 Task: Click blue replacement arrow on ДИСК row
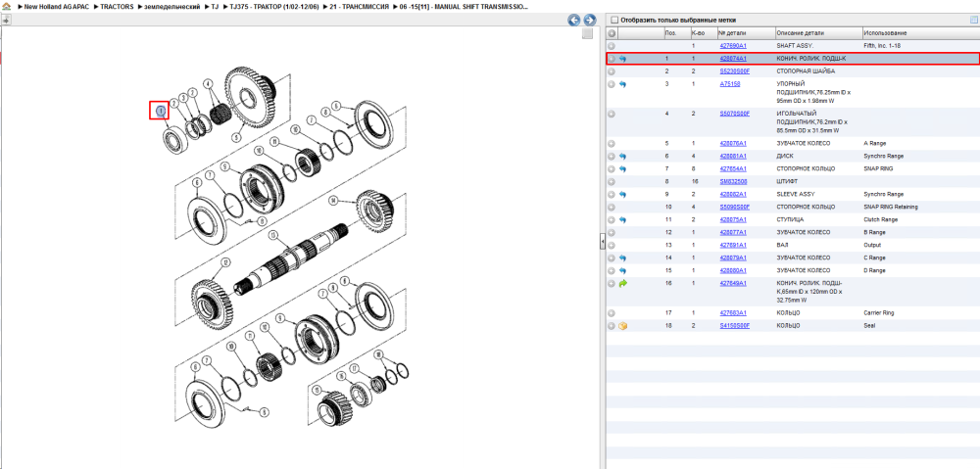(x=622, y=156)
